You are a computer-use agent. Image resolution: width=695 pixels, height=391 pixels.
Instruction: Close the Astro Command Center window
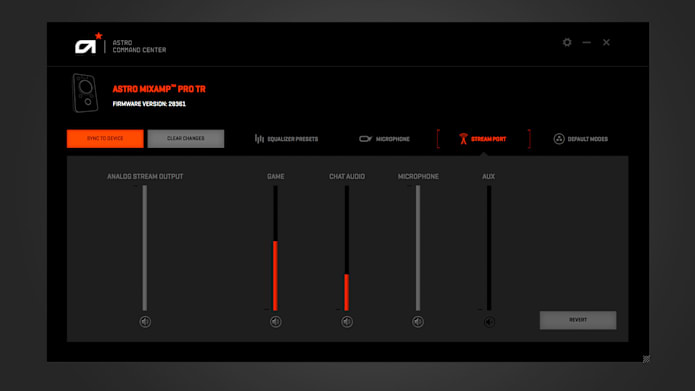coord(606,43)
